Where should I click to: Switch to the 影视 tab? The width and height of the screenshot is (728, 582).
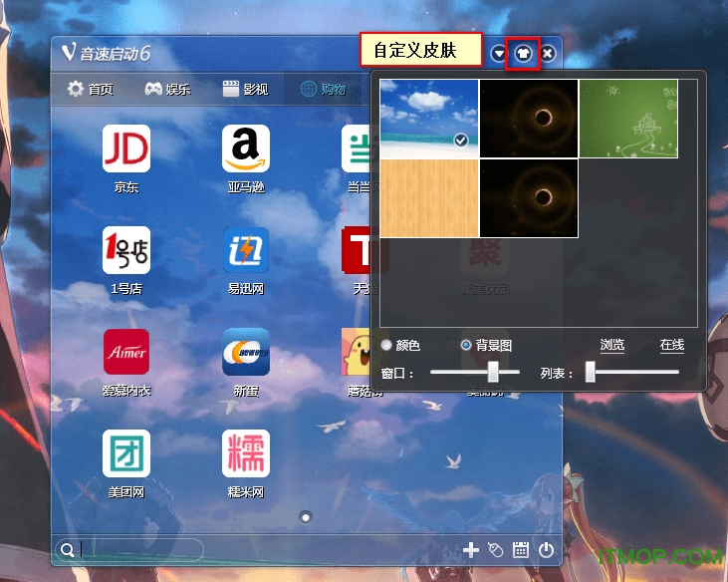(x=245, y=89)
